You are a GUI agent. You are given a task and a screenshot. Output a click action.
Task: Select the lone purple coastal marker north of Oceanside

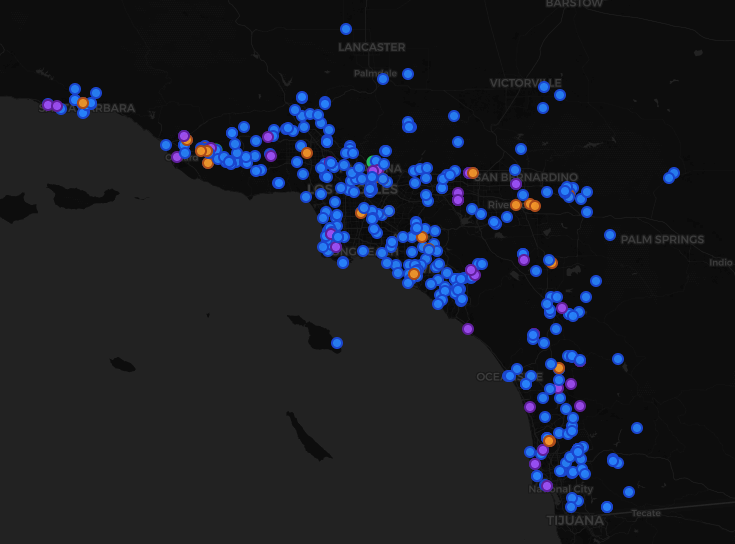point(468,329)
